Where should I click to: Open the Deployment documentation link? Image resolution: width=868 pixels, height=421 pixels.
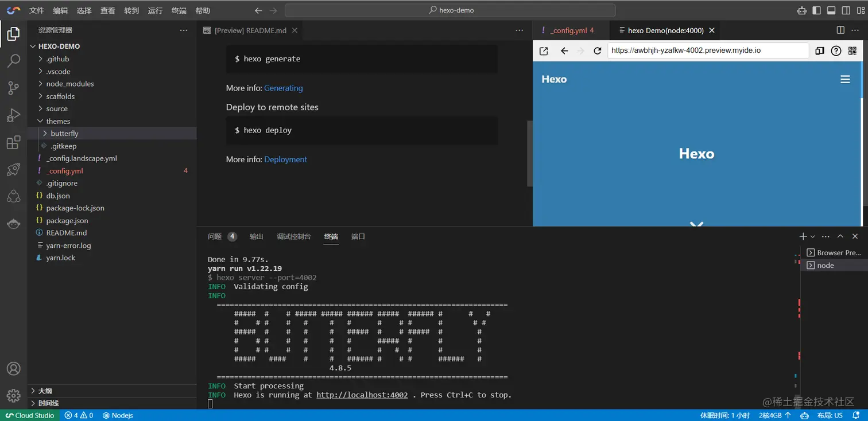pyautogui.click(x=286, y=159)
